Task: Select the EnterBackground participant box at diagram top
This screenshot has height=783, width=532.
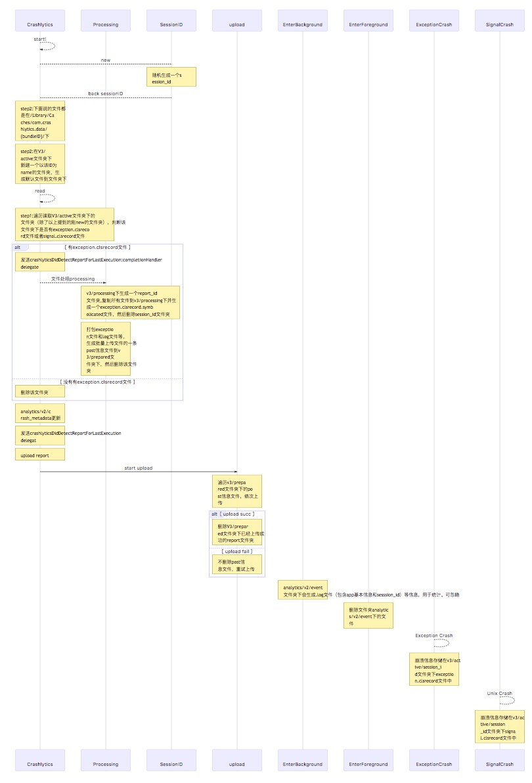Action: click(302, 20)
